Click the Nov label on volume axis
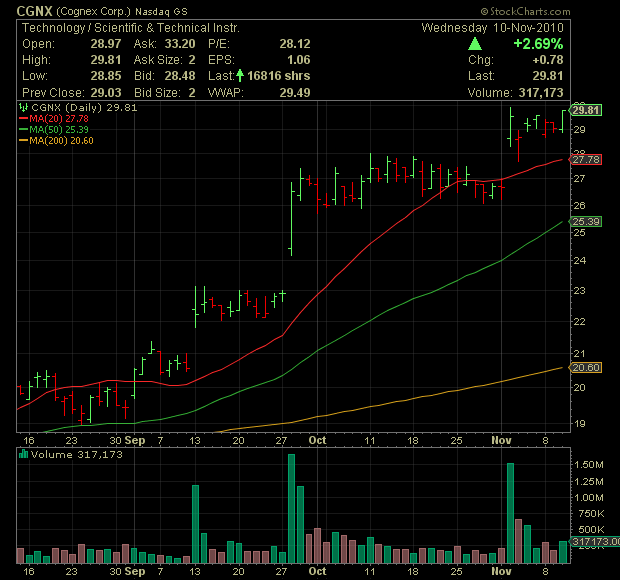This screenshot has width=620, height=580. (501, 571)
